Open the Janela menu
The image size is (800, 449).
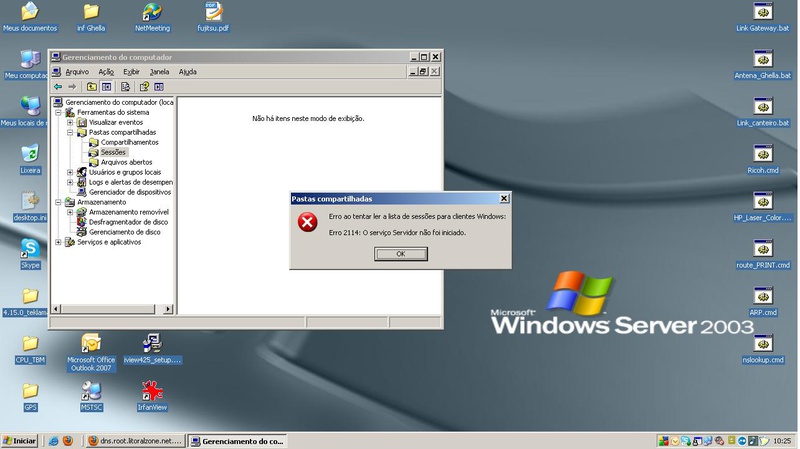tap(159, 72)
